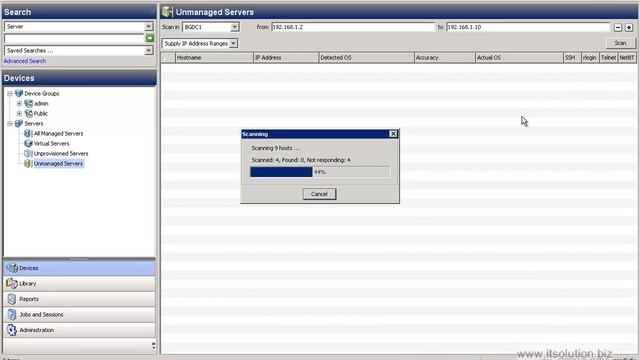This screenshot has height=360, width=640.
Task: Click the Public group icon
Action: coord(29,113)
